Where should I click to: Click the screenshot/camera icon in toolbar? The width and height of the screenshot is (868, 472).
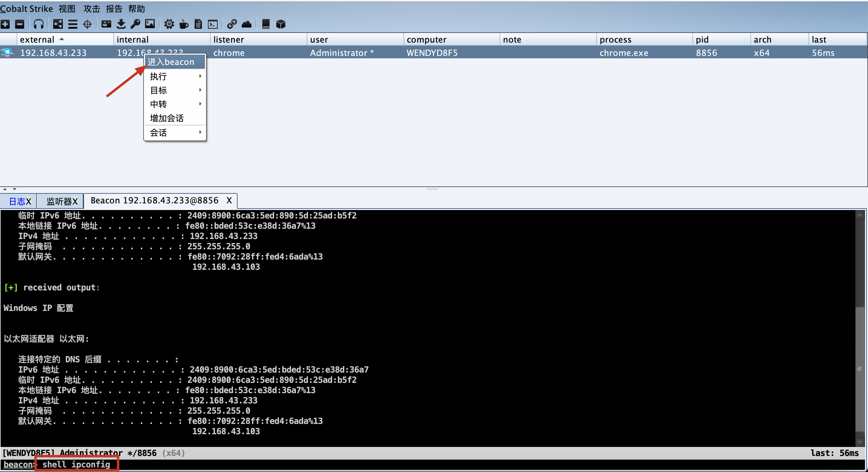150,24
